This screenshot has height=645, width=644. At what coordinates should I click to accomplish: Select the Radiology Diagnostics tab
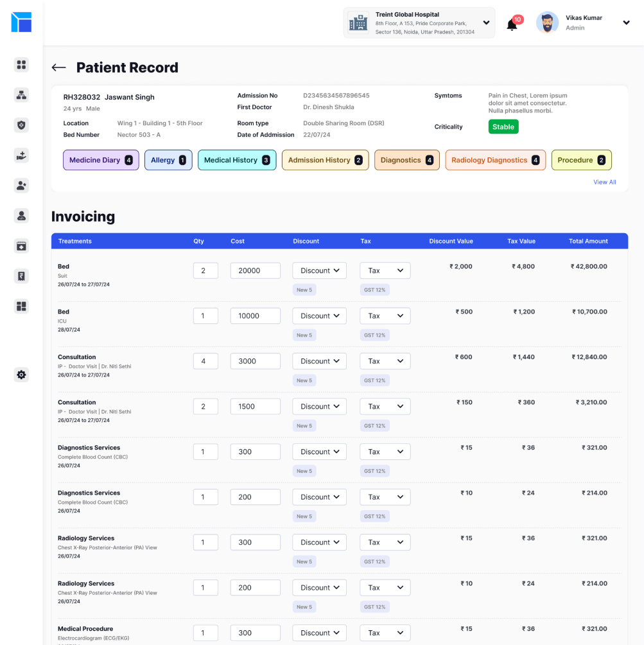(495, 160)
